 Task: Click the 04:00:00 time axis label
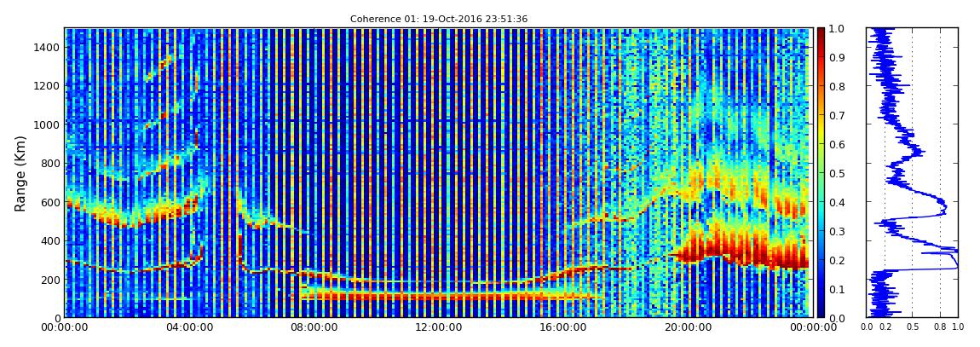tap(188, 327)
